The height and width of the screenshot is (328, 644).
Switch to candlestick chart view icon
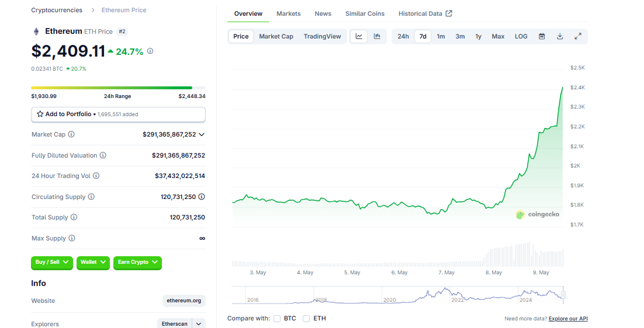pos(377,36)
